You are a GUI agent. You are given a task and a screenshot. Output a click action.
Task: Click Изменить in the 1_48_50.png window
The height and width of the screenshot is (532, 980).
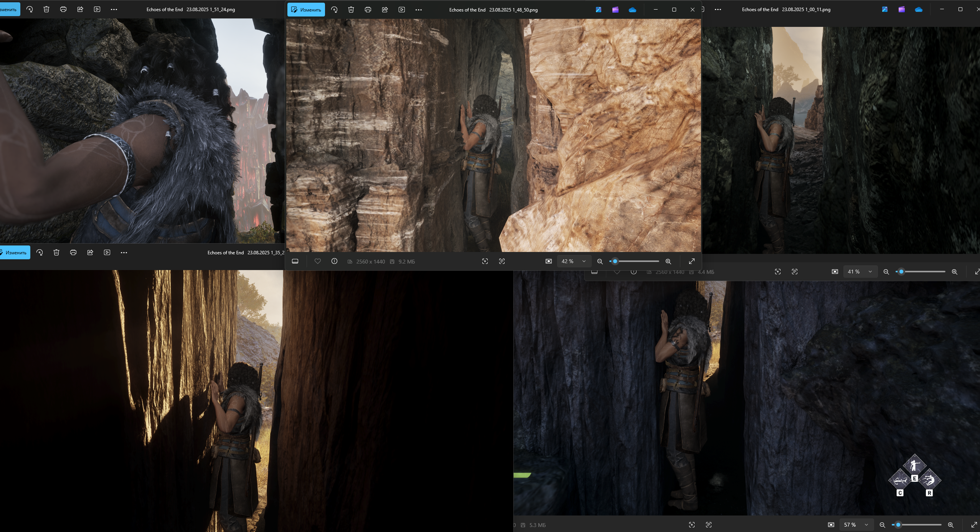coord(306,10)
